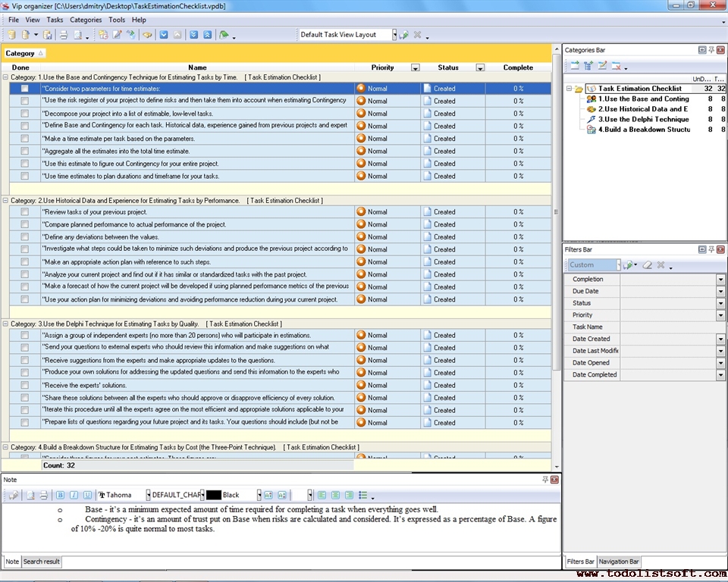
Task: Open the Default Task View Layout dropdown
Action: tap(394, 35)
